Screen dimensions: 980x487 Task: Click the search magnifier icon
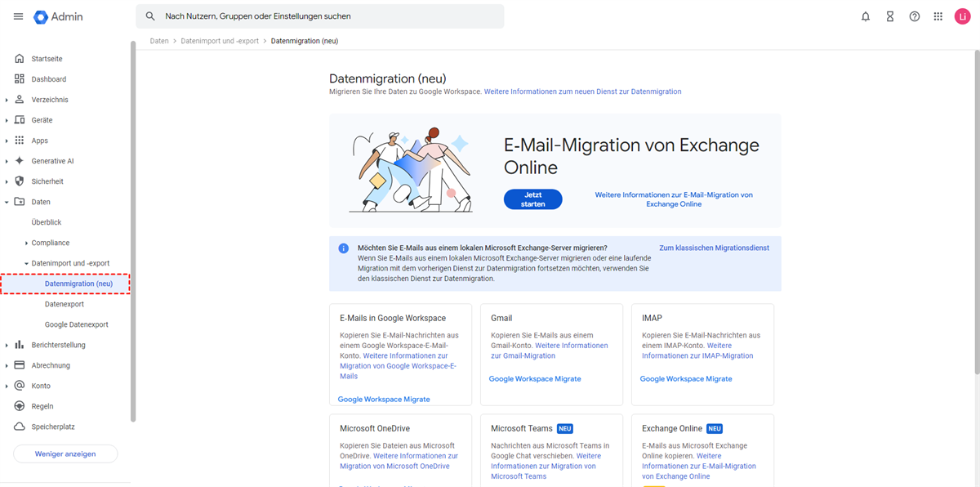coord(150,16)
